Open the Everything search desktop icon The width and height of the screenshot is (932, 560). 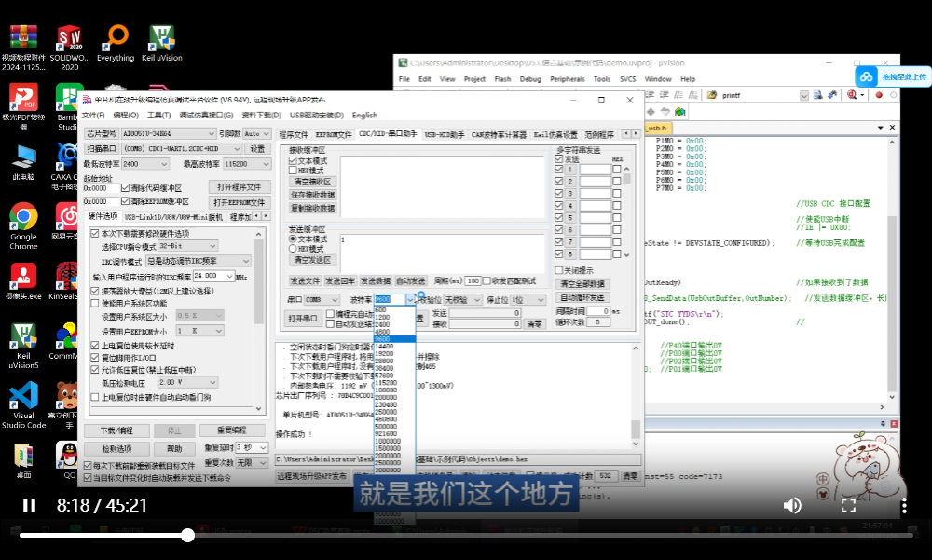(116, 43)
